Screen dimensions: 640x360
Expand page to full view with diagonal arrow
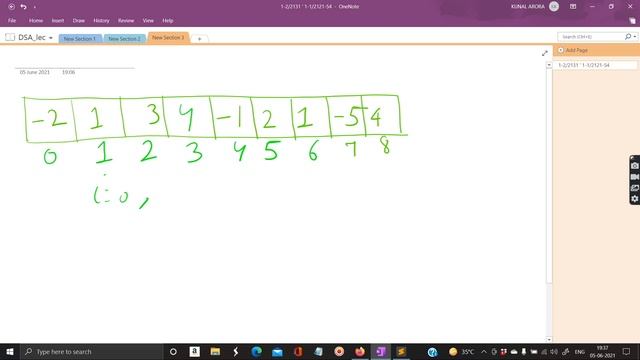tap(544, 53)
